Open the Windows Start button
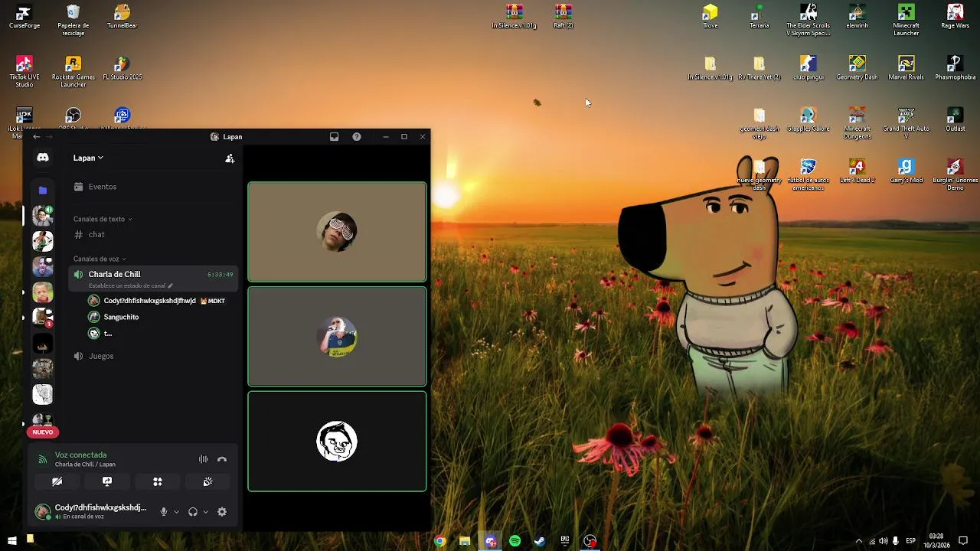This screenshot has height=551, width=980. pos(12,541)
